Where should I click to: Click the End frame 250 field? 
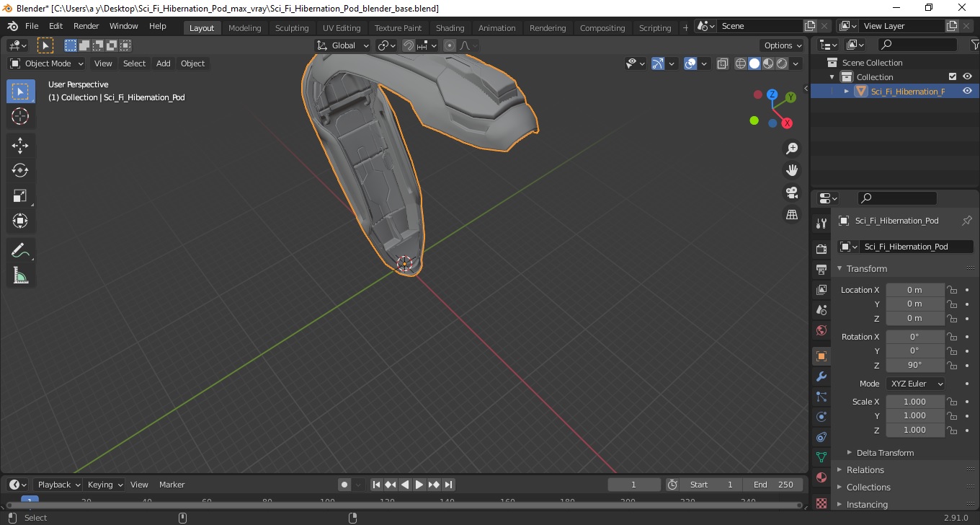click(x=773, y=485)
